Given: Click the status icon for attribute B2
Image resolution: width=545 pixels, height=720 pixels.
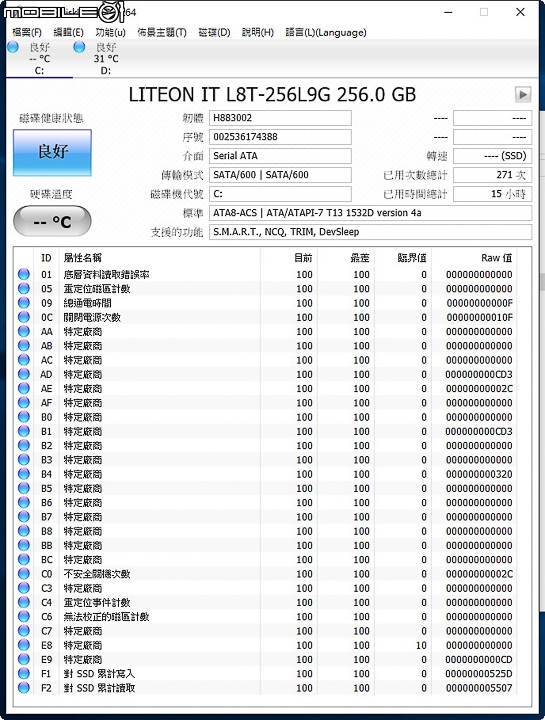Looking at the screenshot, I should 23,445.
